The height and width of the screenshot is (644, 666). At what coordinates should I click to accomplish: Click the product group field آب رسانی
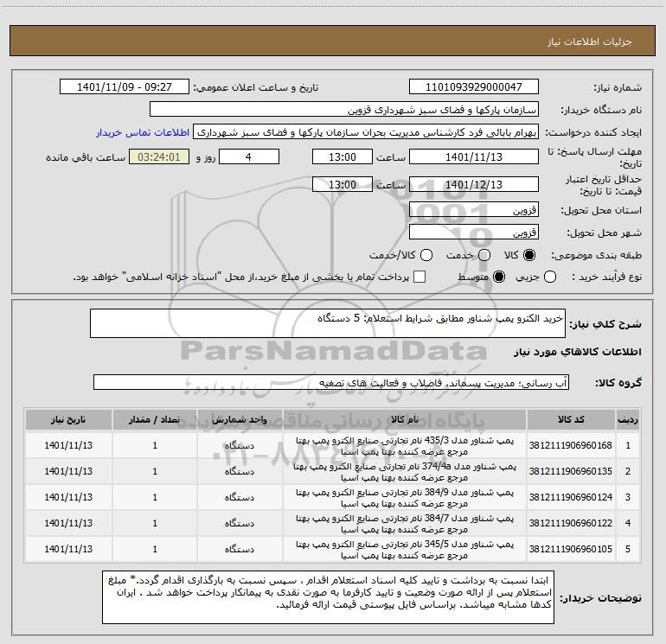(331, 382)
